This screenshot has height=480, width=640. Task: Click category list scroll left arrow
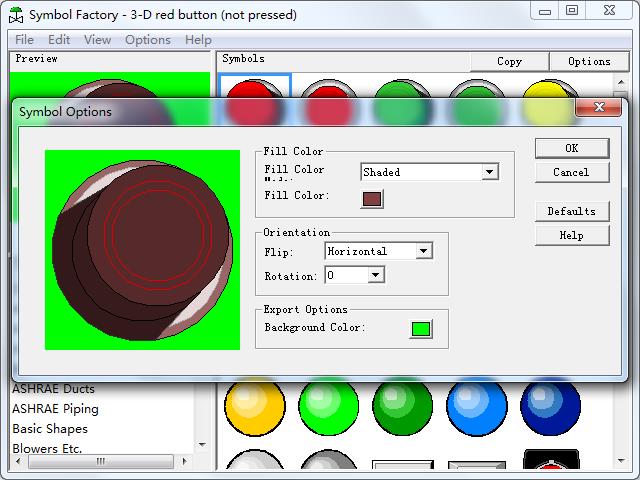(18, 462)
